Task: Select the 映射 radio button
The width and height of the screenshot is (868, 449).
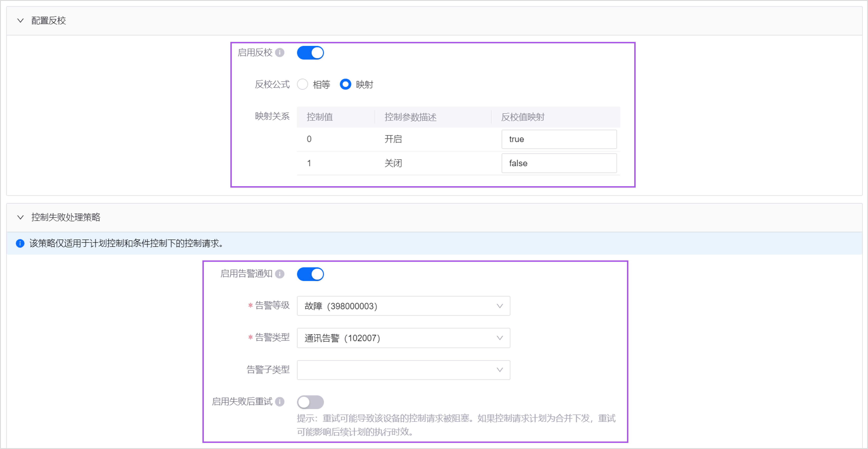Action: pos(345,84)
